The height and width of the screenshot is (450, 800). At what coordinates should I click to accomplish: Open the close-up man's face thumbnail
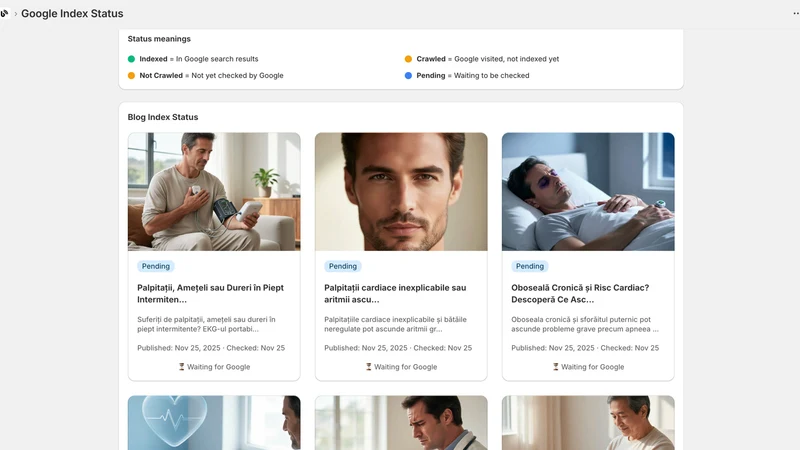[401, 192]
